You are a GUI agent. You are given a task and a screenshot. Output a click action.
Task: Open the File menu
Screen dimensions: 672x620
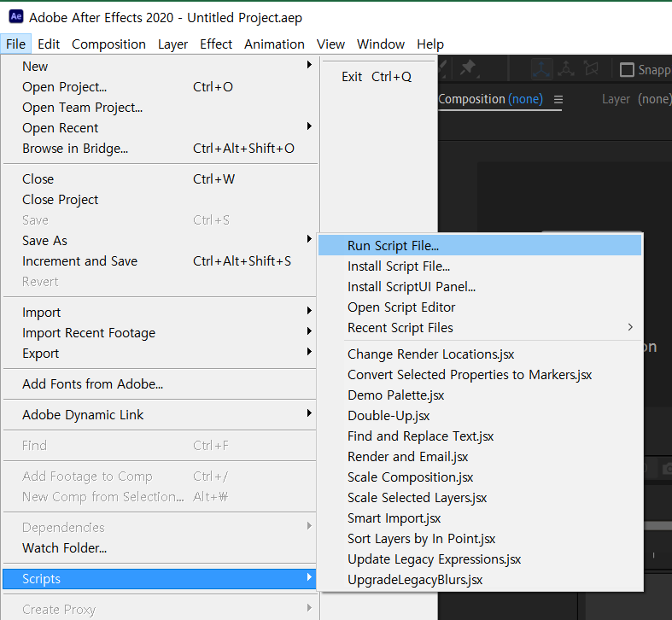click(16, 44)
